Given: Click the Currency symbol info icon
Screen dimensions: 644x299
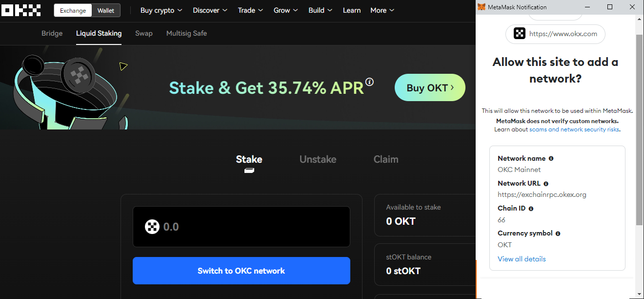Looking at the screenshot, I should [x=558, y=234].
